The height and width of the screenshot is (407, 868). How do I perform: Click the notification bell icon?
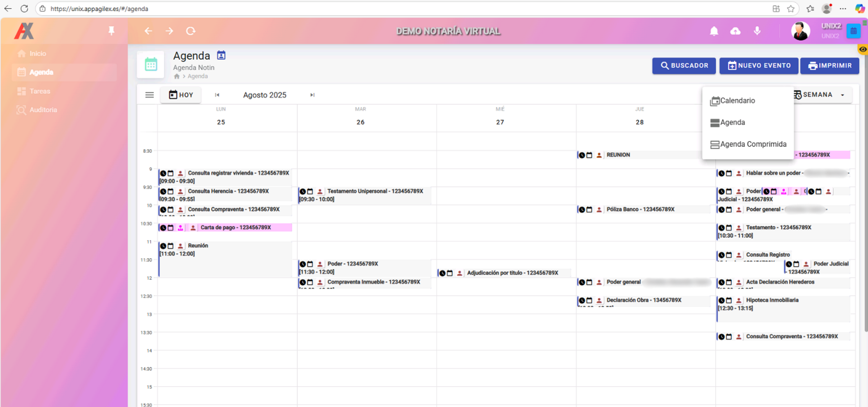[x=714, y=31]
